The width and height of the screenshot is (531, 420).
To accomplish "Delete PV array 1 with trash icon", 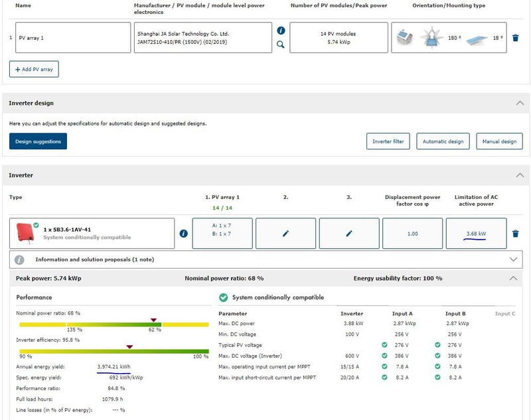I will (x=516, y=38).
